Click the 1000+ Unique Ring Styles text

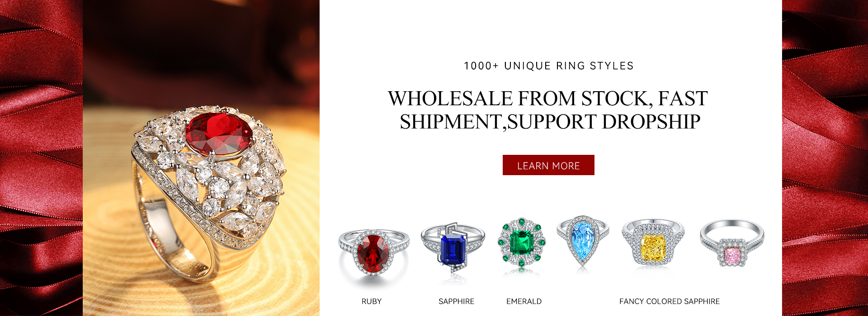pos(549,66)
